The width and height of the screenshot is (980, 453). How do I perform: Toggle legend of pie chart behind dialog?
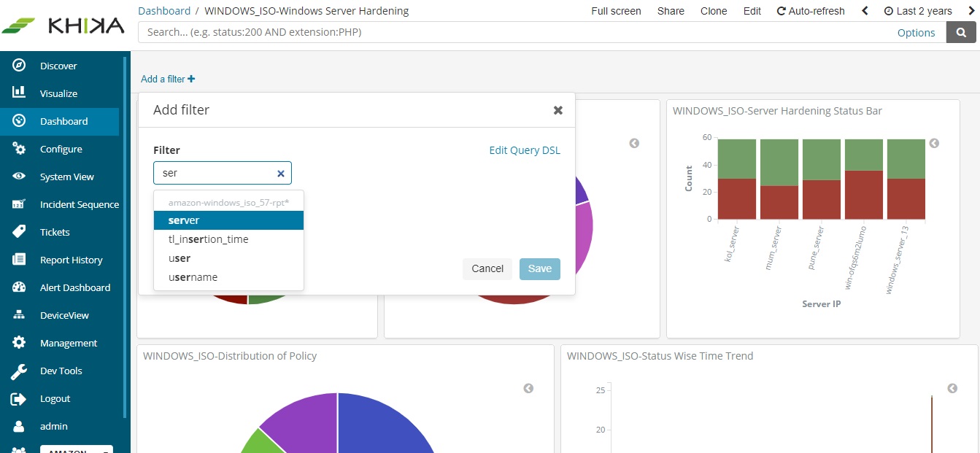[x=634, y=143]
